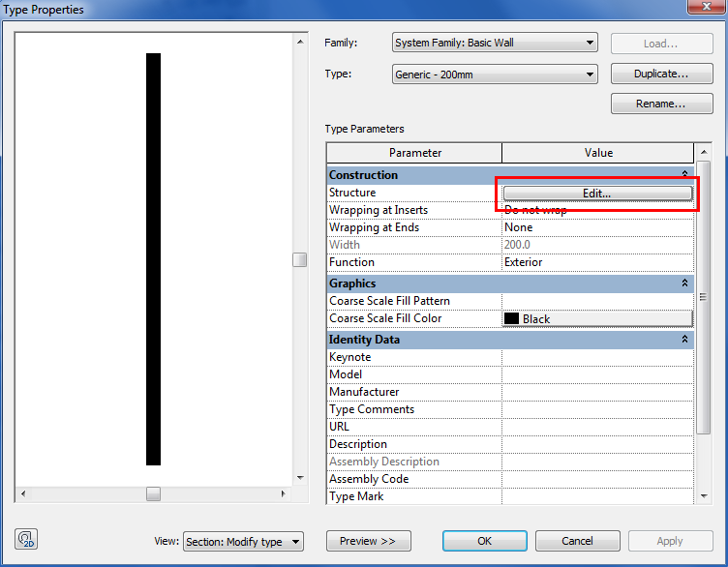Image resolution: width=728 pixels, height=567 pixels.
Task: Click the Type Comments value cell
Action: (x=597, y=409)
